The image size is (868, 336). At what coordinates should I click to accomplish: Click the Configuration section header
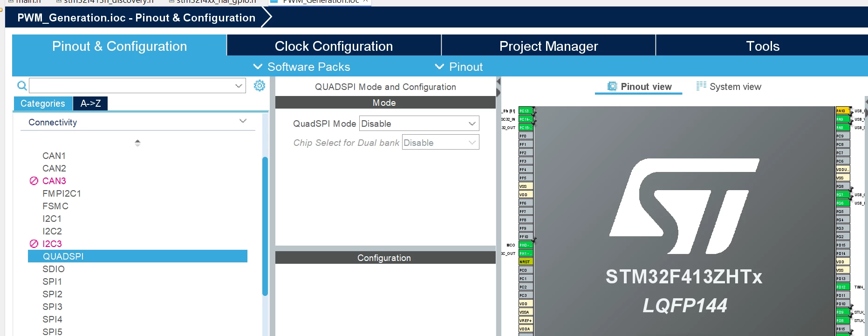click(x=385, y=258)
